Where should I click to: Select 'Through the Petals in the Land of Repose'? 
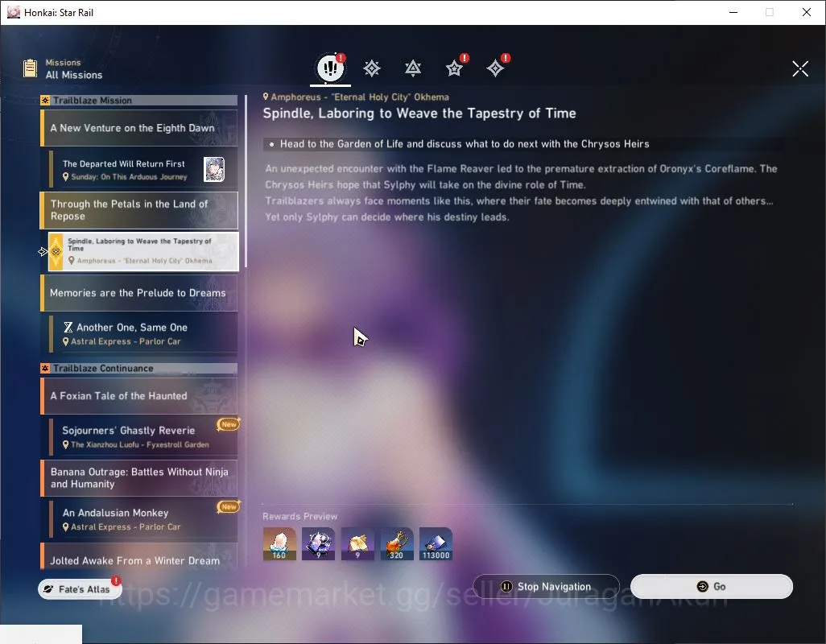(139, 210)
